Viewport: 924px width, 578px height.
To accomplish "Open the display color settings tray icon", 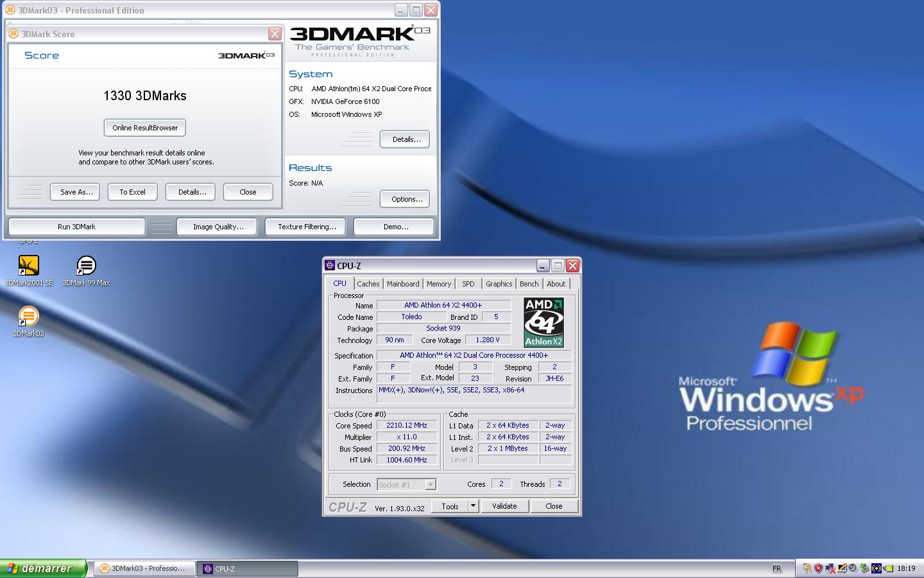I will [842, 568].
